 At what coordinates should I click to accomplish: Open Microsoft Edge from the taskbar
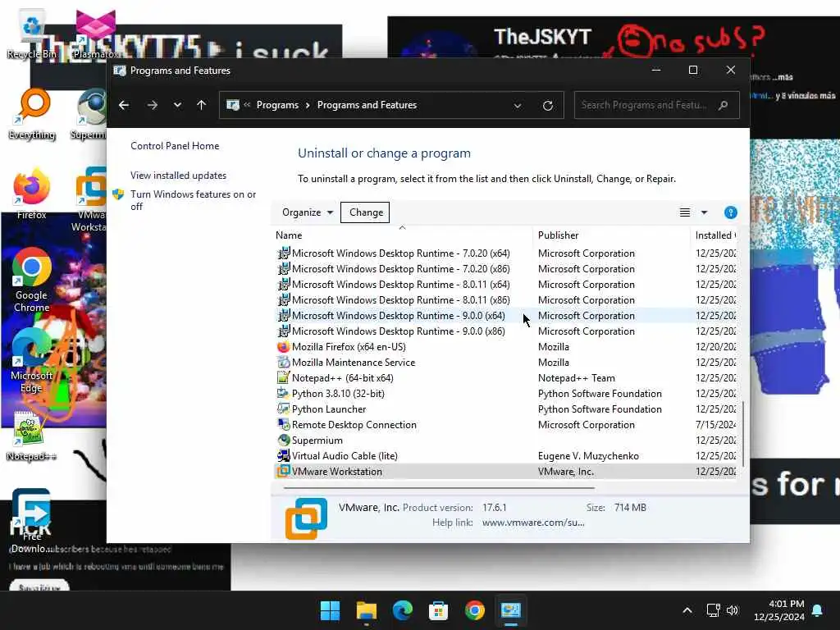pos(402,610)
